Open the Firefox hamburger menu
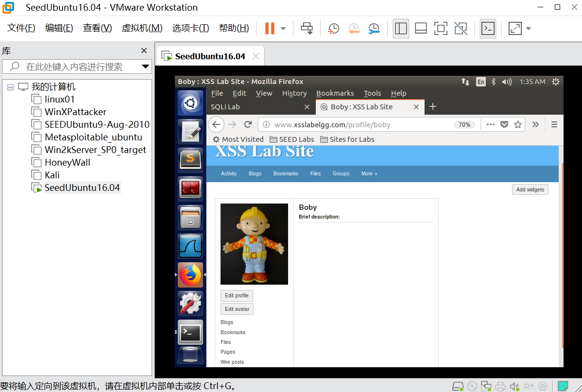Screen dimensions: 582x392 [554, 124]
